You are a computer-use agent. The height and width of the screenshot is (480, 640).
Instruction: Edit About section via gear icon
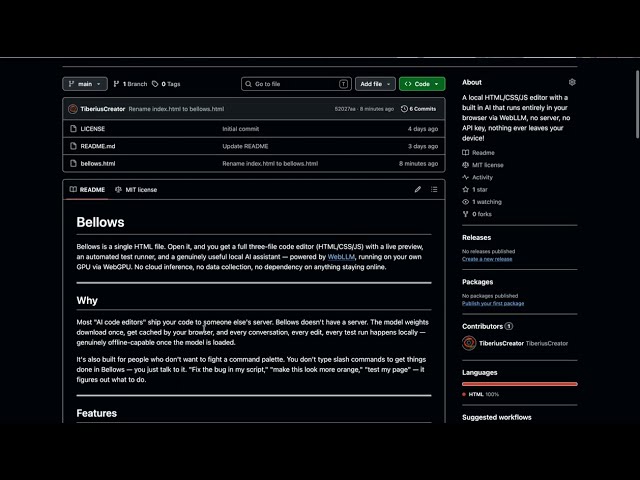[572, 82]
